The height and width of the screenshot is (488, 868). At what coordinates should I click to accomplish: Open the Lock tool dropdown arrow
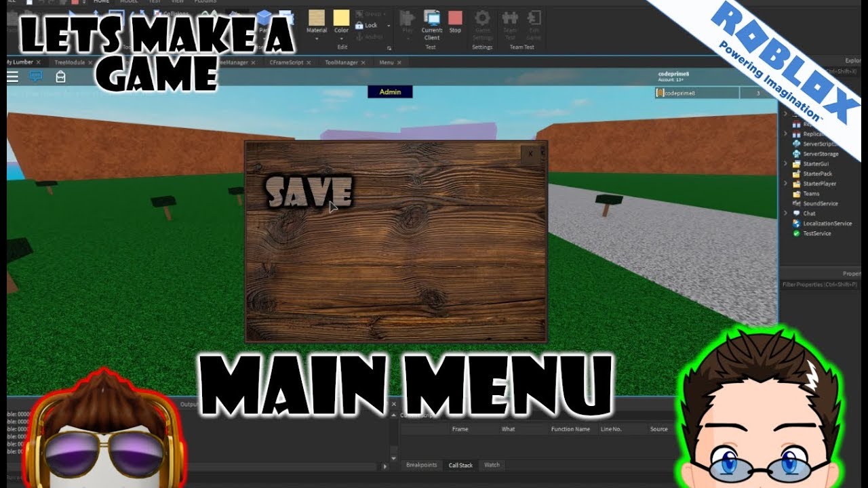point(389,26)
